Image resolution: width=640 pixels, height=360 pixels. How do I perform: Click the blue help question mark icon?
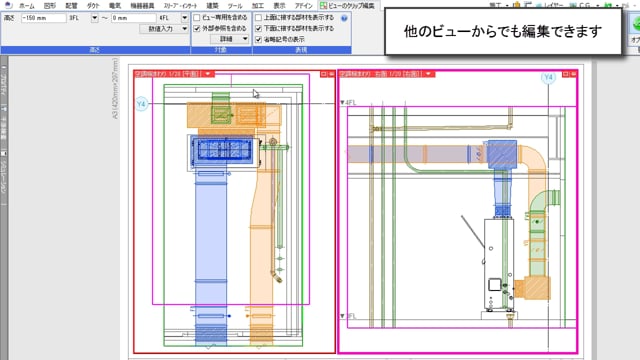point(344,18)
